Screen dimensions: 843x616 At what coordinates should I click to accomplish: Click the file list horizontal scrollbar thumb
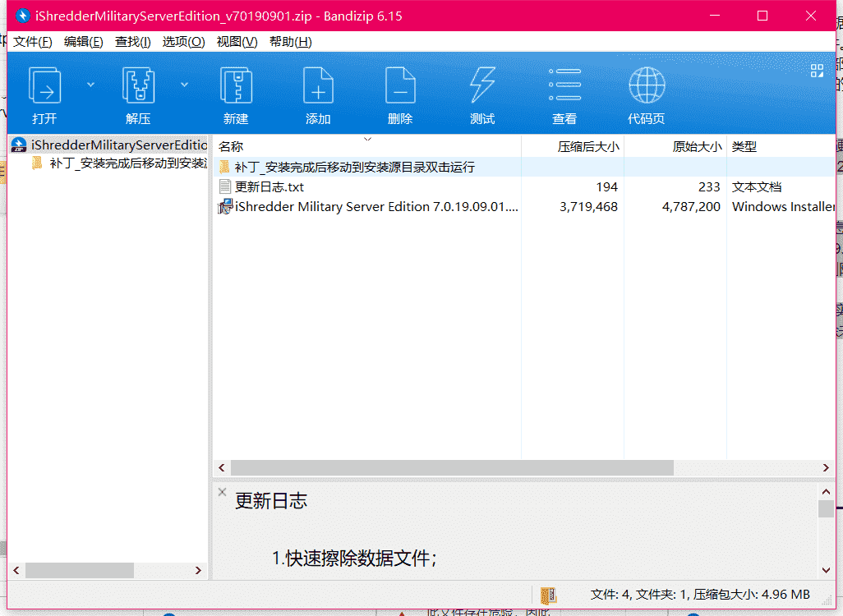(x=452, y=468)
